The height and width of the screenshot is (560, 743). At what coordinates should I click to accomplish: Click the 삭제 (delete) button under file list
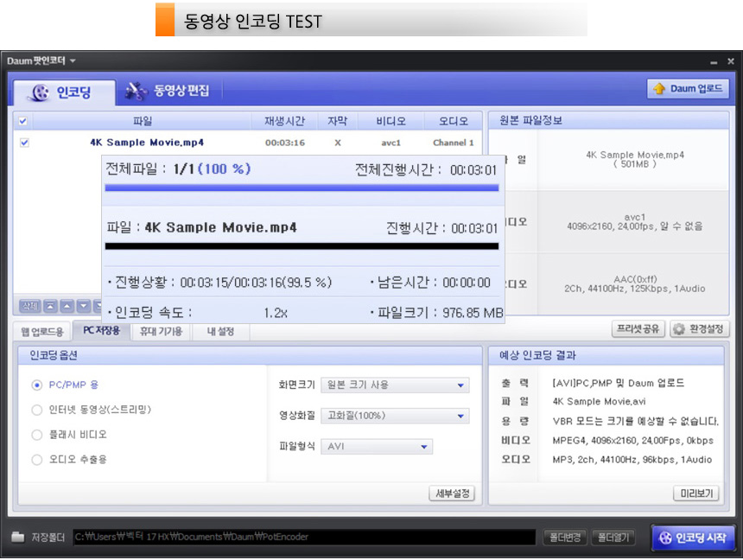pos(29,306)
